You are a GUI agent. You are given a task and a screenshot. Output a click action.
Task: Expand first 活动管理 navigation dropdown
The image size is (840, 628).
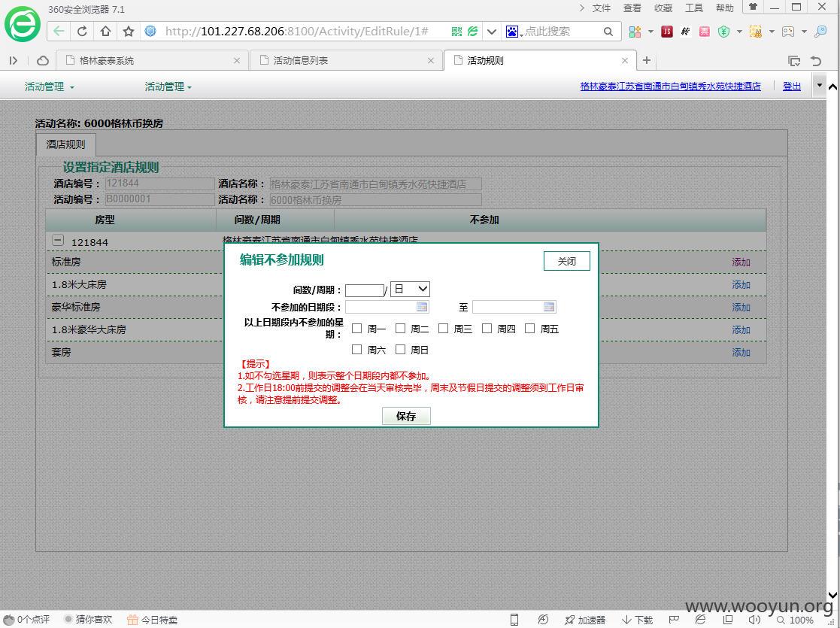coord(50,86)
